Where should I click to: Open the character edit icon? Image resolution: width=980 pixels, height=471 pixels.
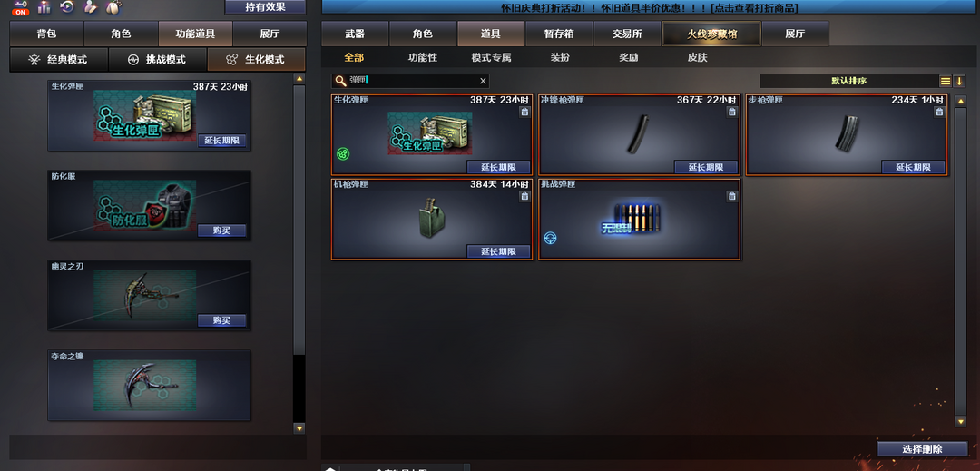pyautogui.click(x=91, y=7)
